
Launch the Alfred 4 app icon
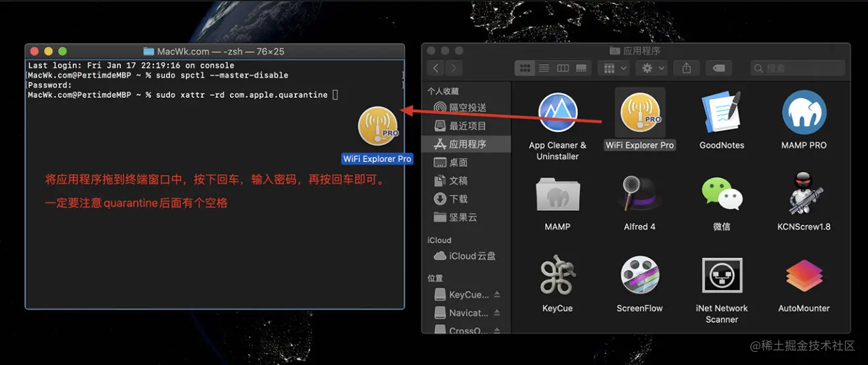point(640,194)
